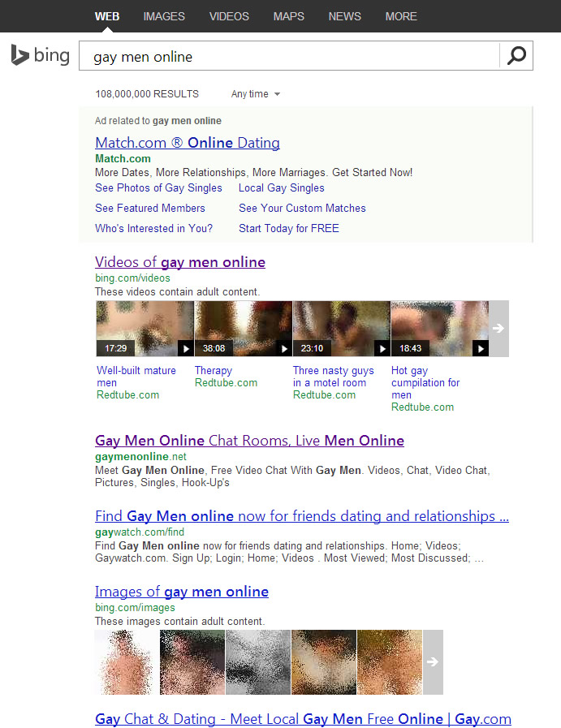Click next arrow on images carousel

coord(433,661)
